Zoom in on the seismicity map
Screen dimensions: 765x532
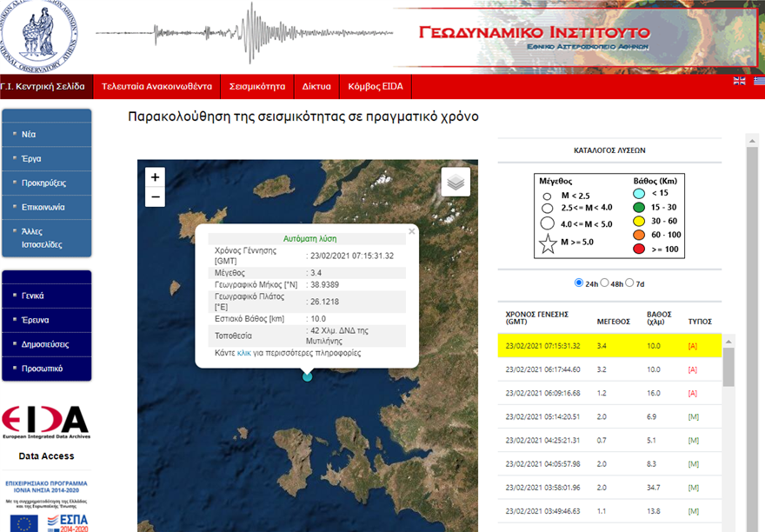click(x=155, y=176)
